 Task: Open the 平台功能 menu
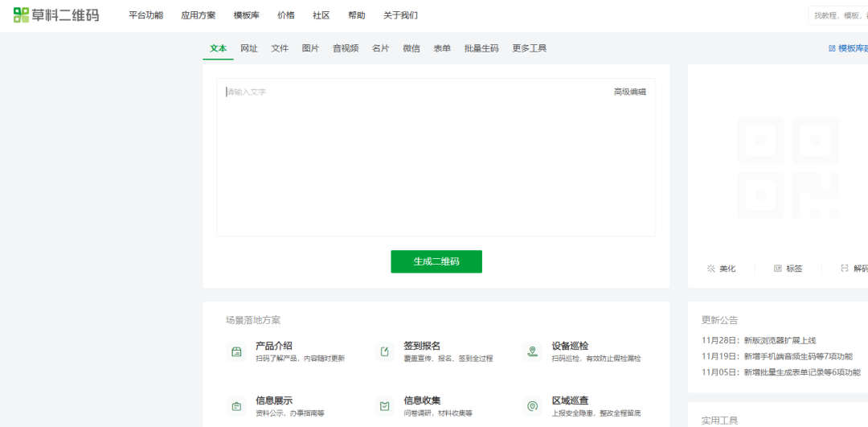[146, 15]
